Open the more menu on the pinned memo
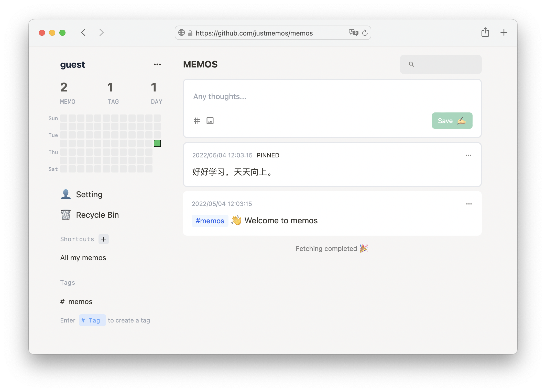The height and width of the screenshot is (392, 546). coord(468,155)
